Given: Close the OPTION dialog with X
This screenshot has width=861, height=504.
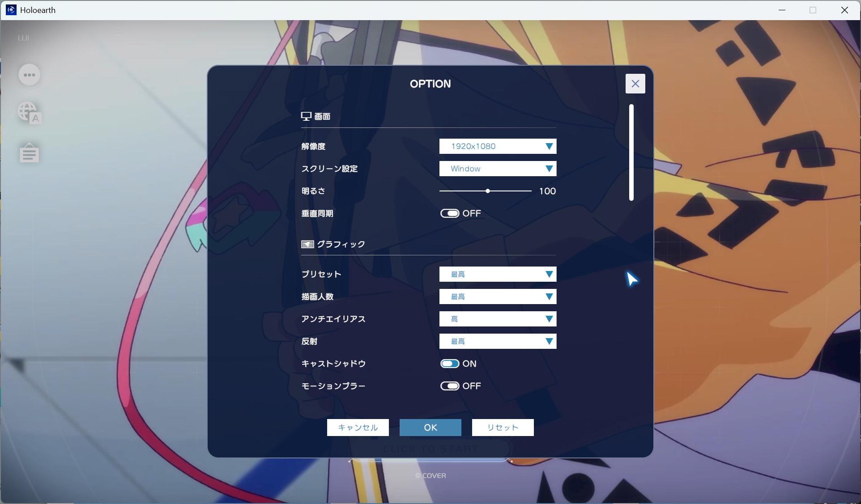Looking at the screenshot, I should pyautogui.click(x=635, y=84).
